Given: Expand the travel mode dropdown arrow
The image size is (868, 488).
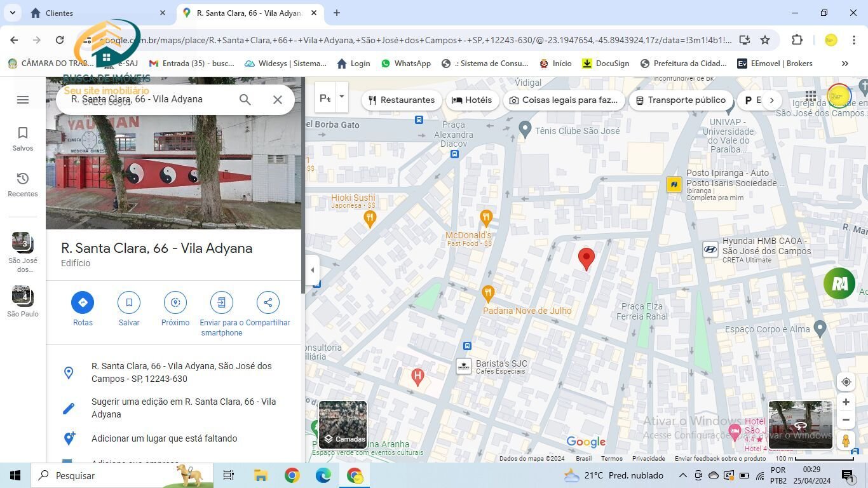Looking at the screenshot, I should pos(341,97).
